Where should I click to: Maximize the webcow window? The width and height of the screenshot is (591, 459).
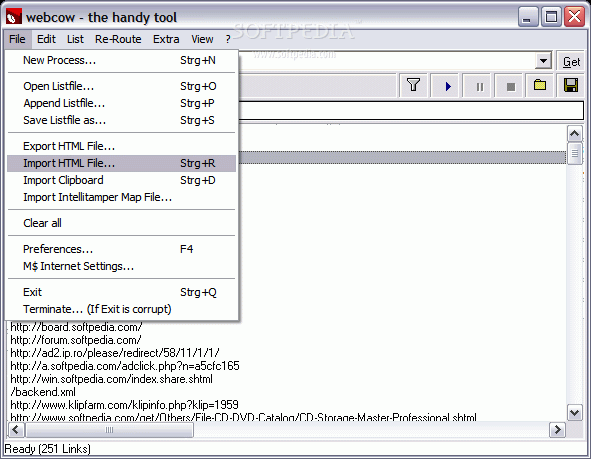coord(551,17)
